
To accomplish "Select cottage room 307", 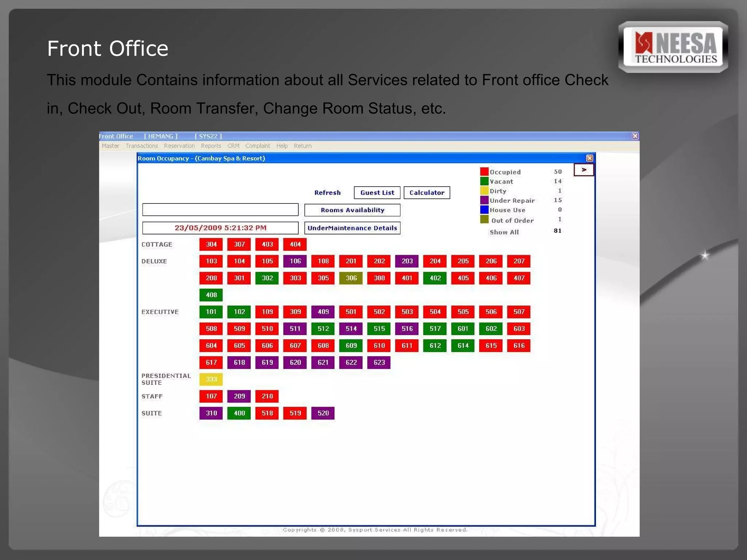I will click(x=239, y=244).
